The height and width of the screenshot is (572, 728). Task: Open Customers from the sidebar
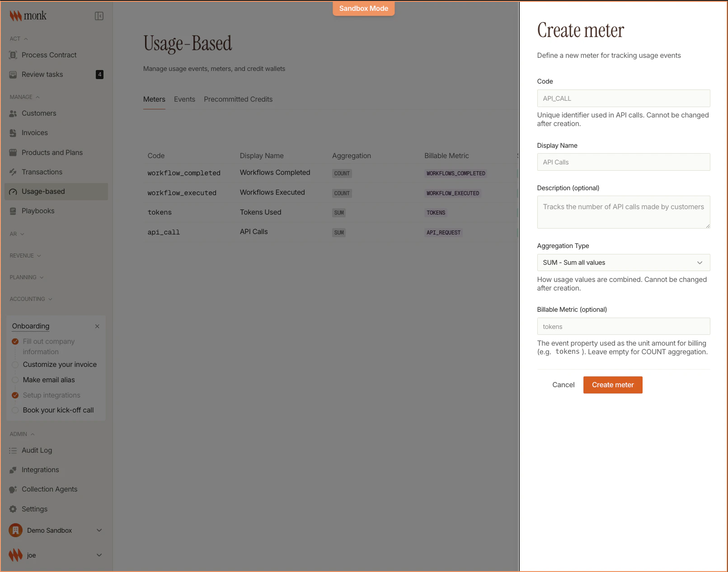pos(38,113)
